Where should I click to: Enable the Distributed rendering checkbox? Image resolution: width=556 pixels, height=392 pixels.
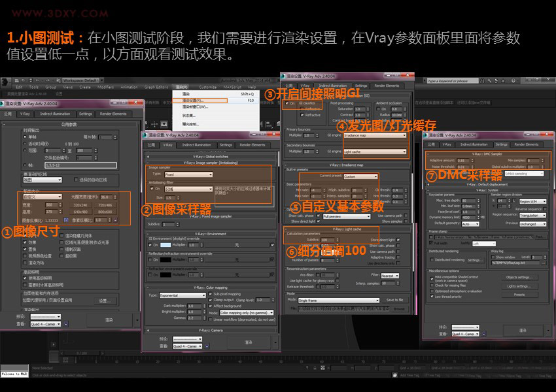[x=432, y=260]
